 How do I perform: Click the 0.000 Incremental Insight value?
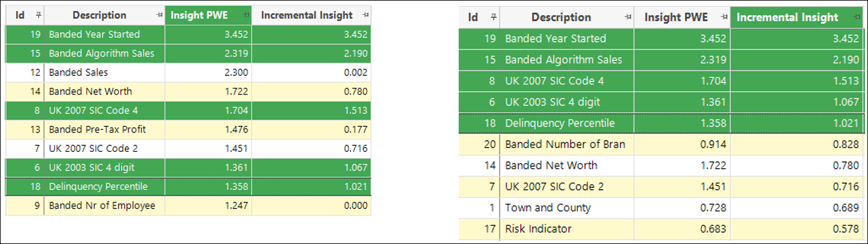[x=355, y=205]
